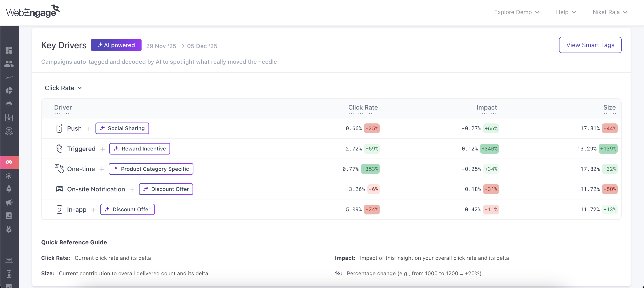644x288 pixels.
Task: Select the Product Category Specific tag
Action: [151, 169]
